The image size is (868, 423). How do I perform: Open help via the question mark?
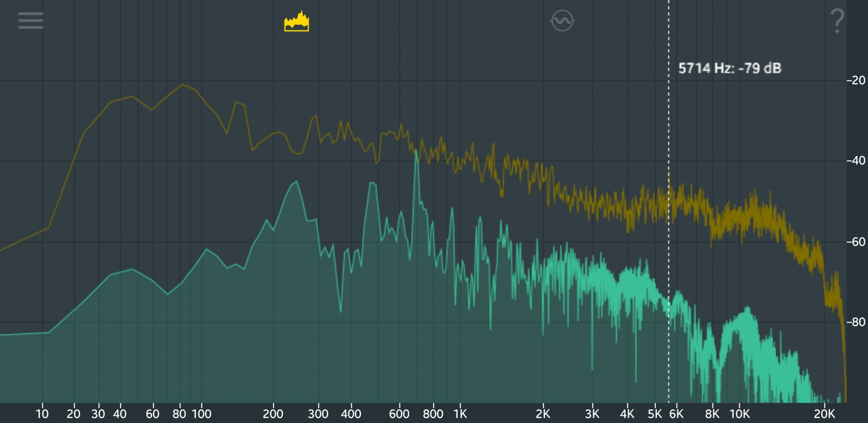[837, 21]
